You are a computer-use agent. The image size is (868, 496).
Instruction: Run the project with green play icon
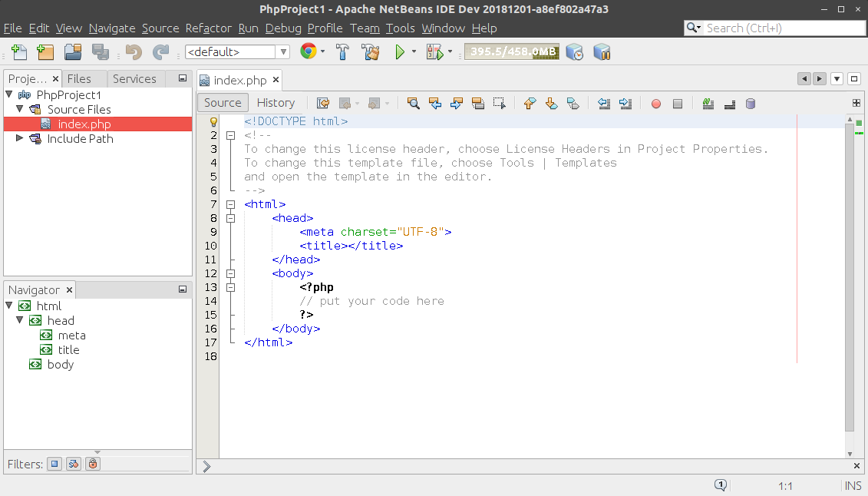click(x=400, y=52)
